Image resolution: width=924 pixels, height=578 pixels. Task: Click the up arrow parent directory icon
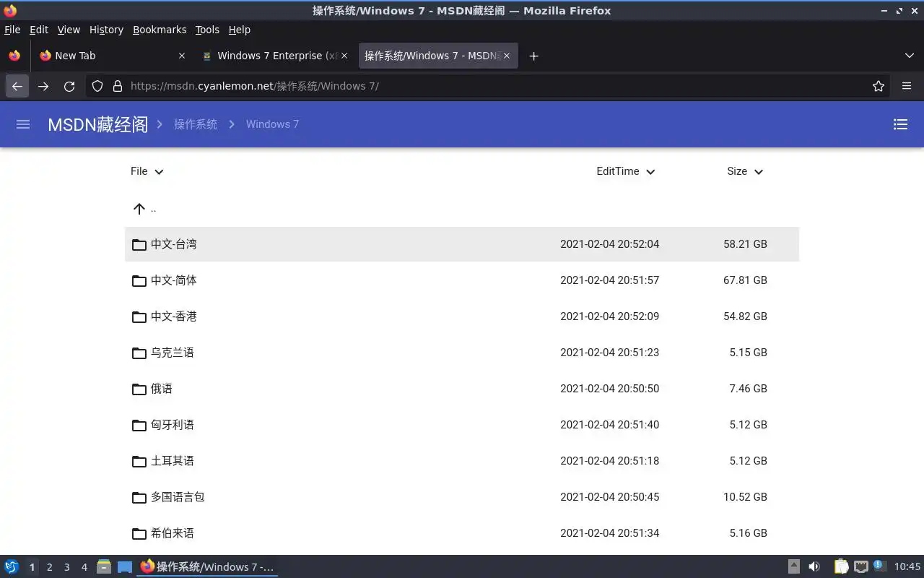coord(139,209)
